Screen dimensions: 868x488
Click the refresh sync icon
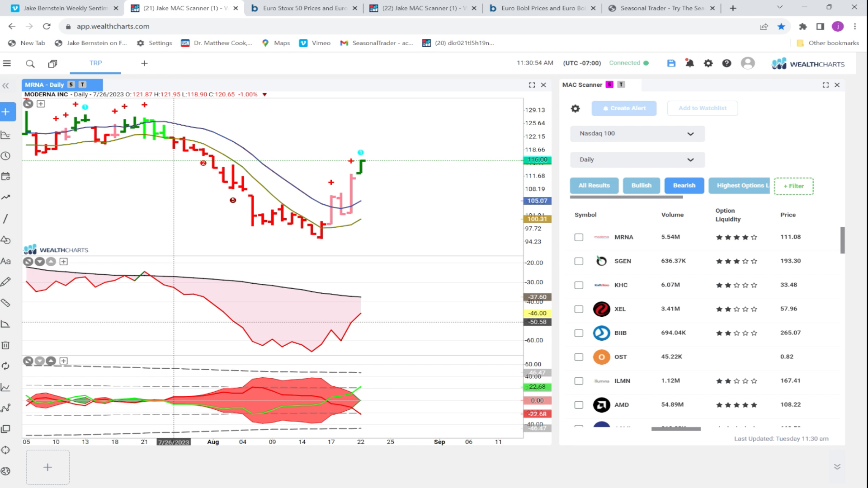pyautogui.click(x=5, y=366)
